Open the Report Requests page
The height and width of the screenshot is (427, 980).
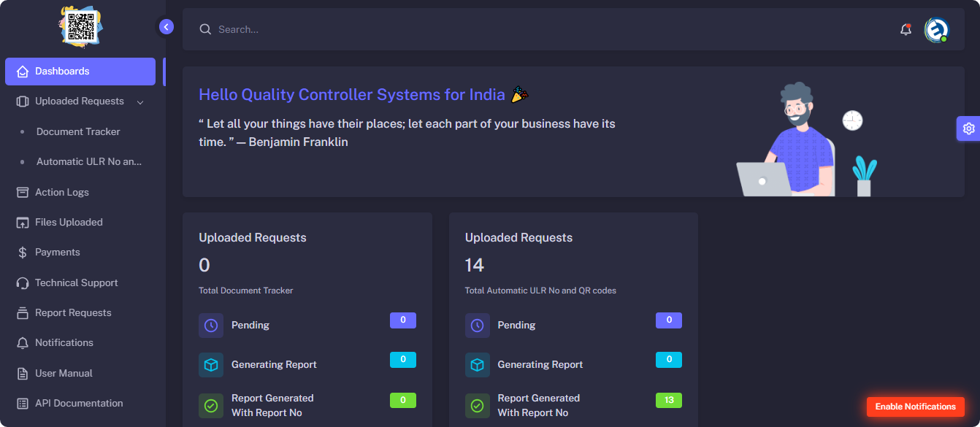(73, 313)
